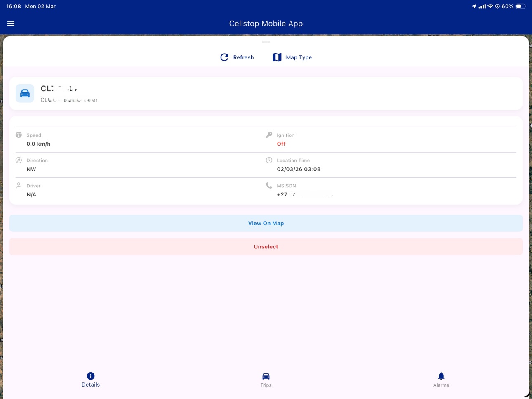
Task: Click the sheet drag handle bar
Action: coord(266,42)
